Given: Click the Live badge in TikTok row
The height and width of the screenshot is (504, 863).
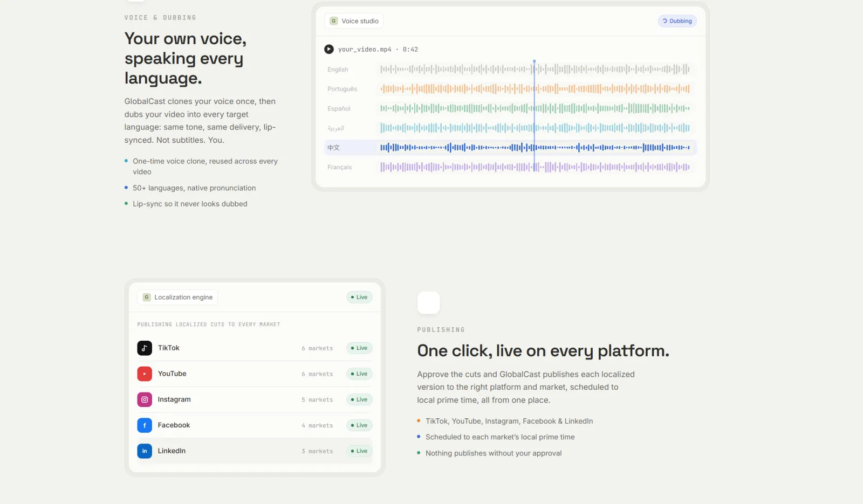Looking at the screenshot, I should pyautogui.click(x=359, y=348).
